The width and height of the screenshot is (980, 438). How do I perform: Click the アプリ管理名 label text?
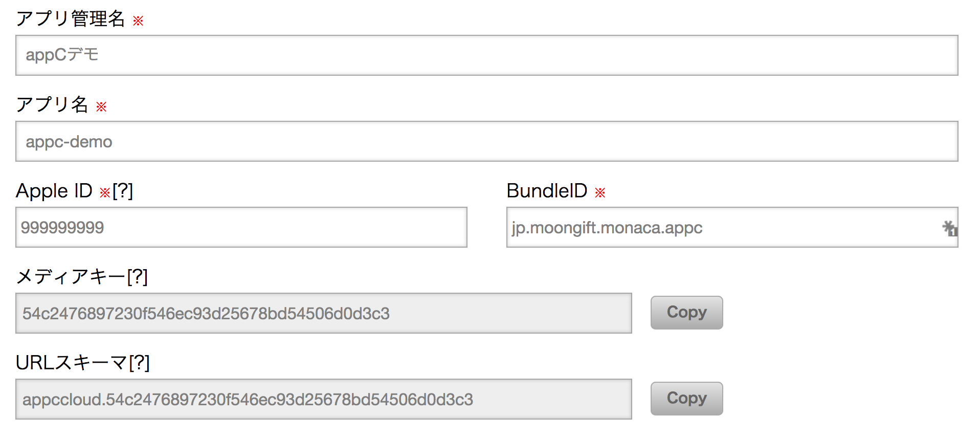[x=71, y=19]
